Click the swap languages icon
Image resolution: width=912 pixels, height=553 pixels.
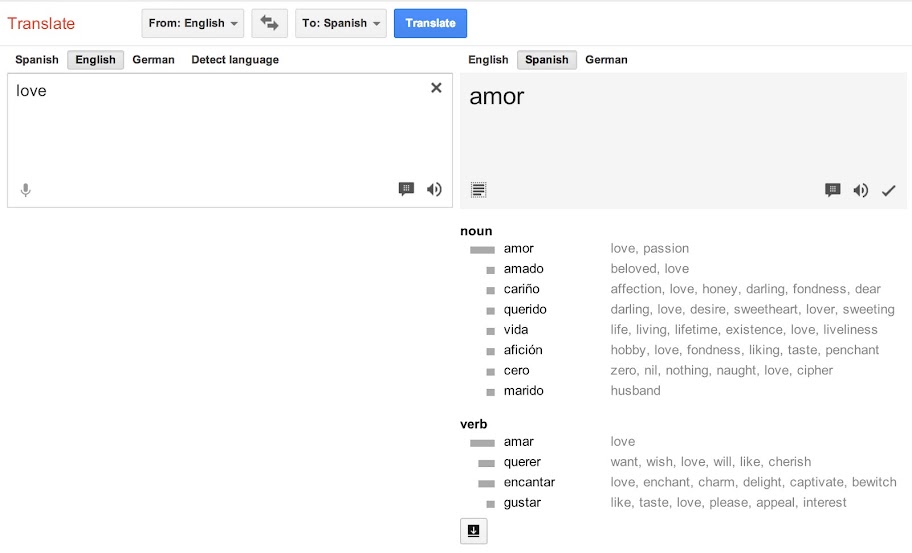coord(269,23)
